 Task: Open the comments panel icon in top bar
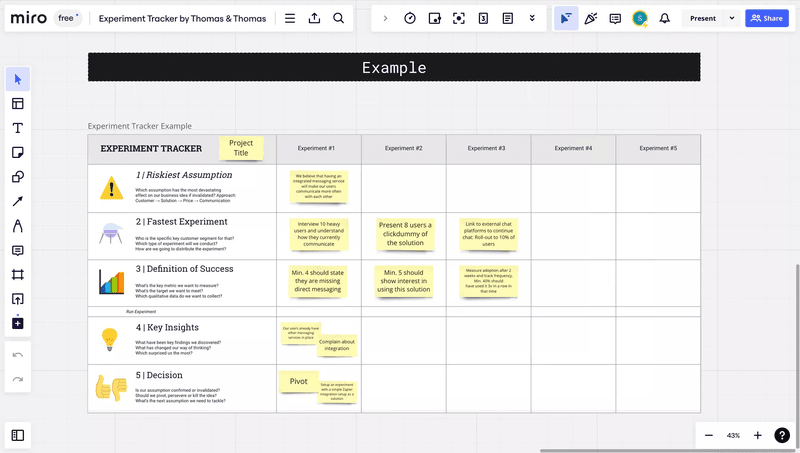(x=615, y=18)
